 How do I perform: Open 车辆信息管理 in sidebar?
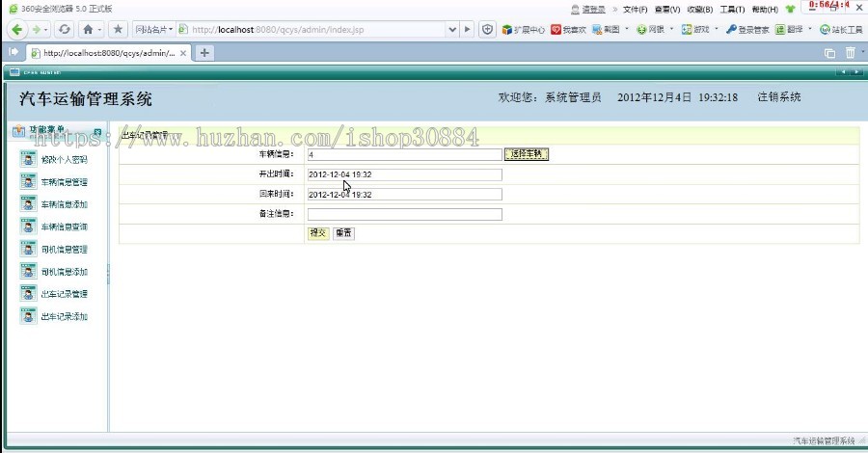(54, 182)
